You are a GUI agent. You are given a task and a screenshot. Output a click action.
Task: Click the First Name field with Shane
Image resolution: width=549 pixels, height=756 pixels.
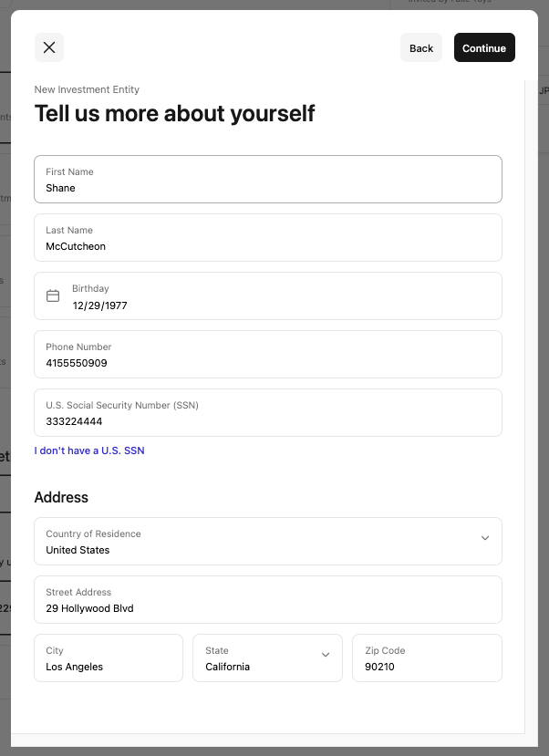[268, 180]
